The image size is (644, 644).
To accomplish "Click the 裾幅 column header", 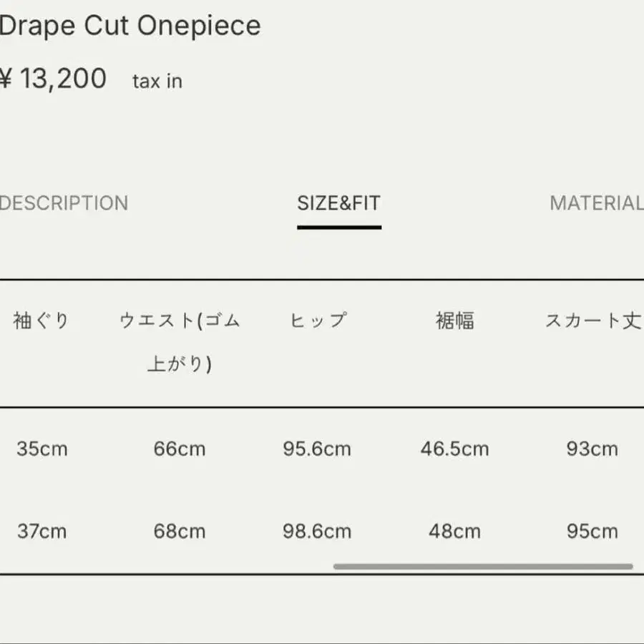I will coord(455,321).
